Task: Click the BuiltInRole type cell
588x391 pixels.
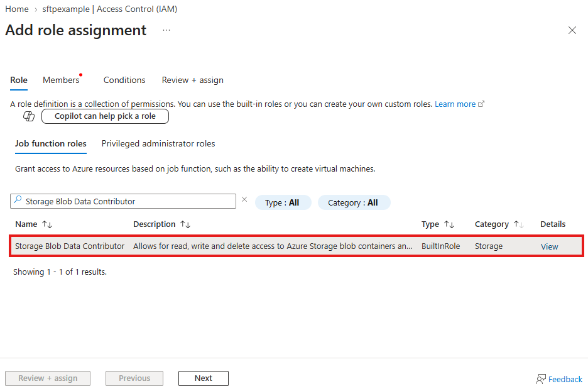Action: (x=440, y=246)
